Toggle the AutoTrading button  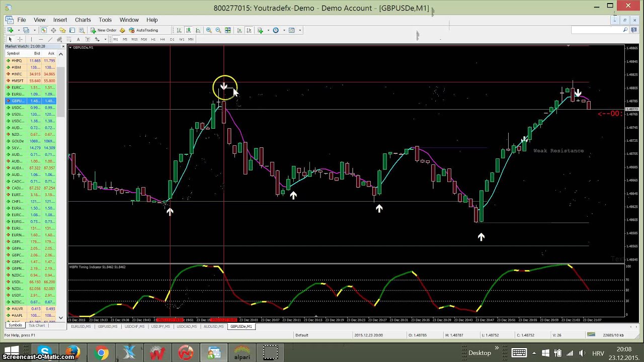click(x=143, y=30)
